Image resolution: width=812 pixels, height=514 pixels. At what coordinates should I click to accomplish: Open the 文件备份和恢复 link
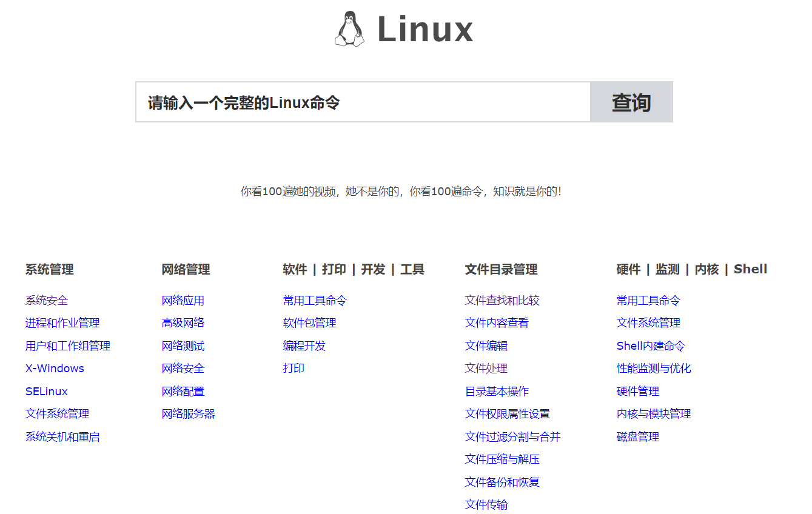click(502, 482)
